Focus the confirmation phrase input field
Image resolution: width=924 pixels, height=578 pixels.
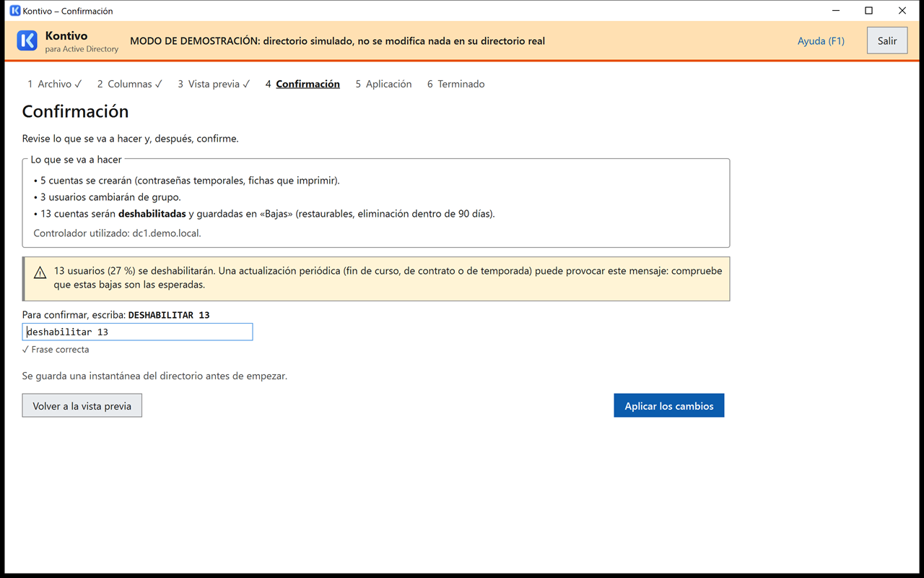138,332
